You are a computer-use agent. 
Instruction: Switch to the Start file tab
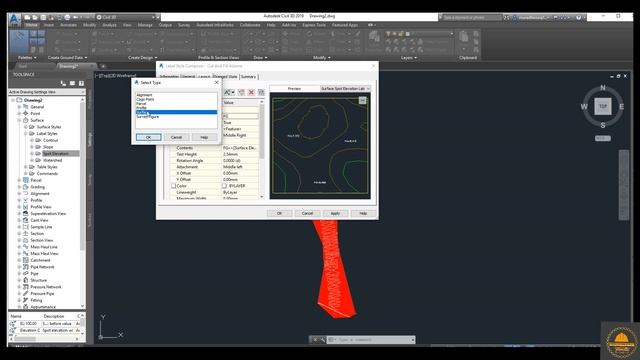[x=23, y=66]
